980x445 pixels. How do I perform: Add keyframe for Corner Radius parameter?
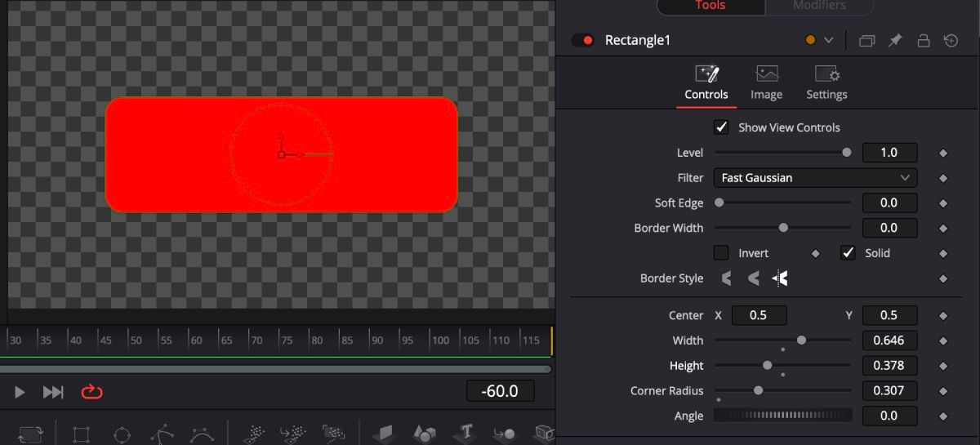[x=943, y=390]
